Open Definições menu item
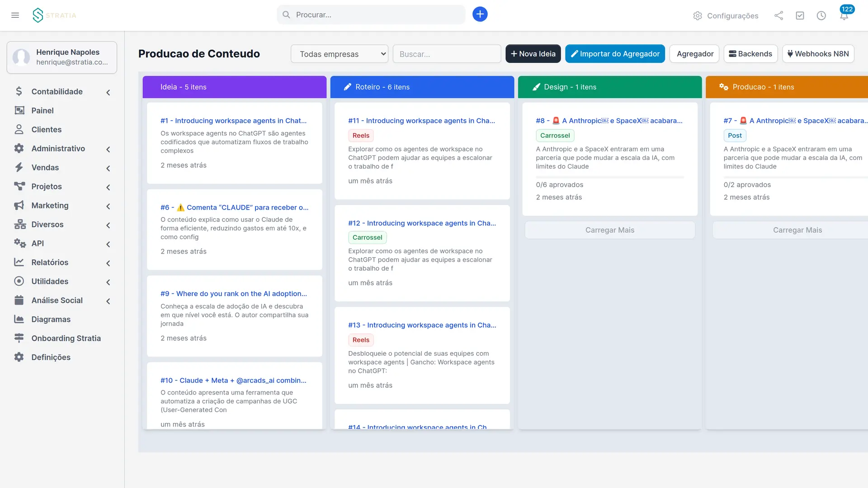Screen dimensions: 868x488 pyautogui.click(x=62, y=357)
